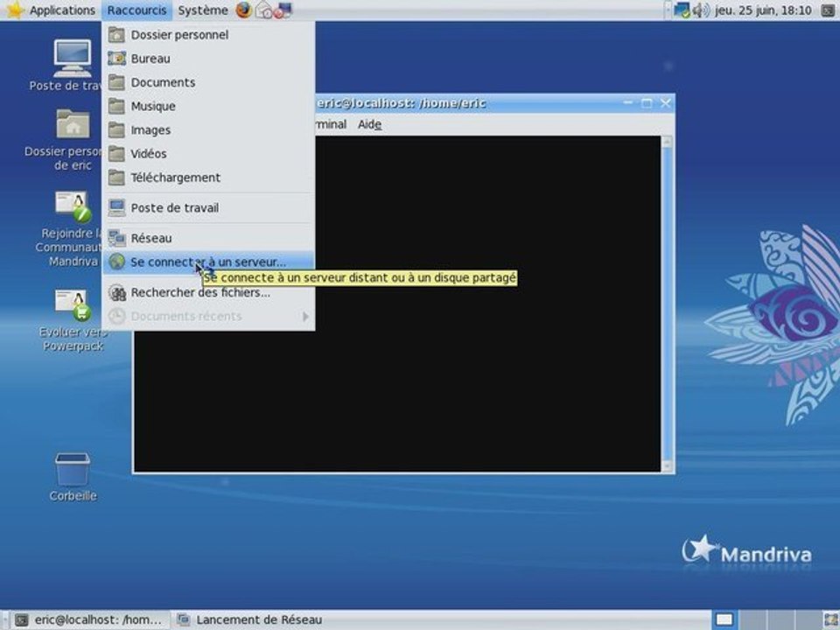Open Images from the Raccourcis menu

coord(208,129)
